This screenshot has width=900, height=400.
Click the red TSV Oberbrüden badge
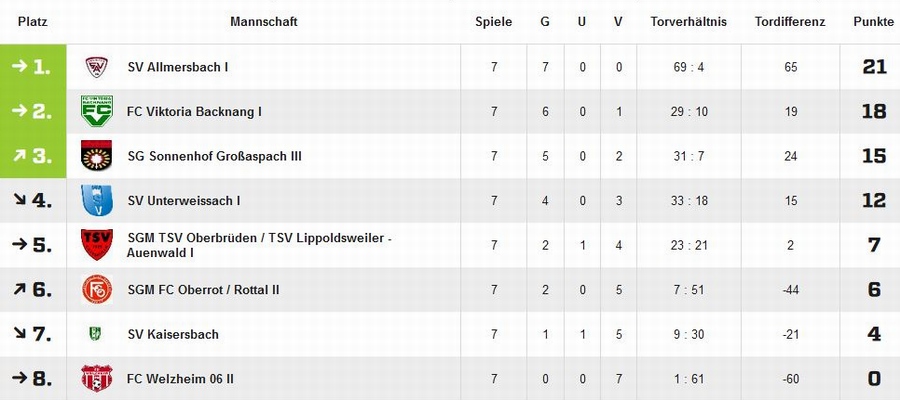96,245
